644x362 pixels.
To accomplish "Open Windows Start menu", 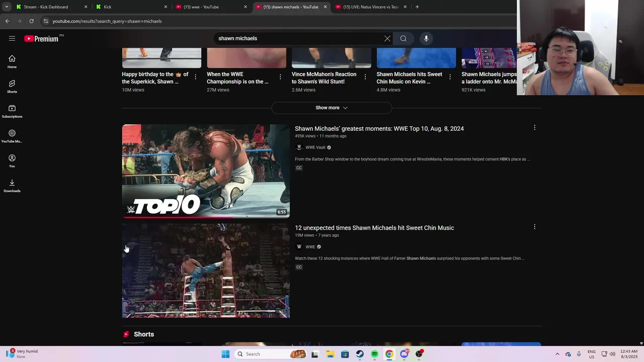I will coord(225,354).
